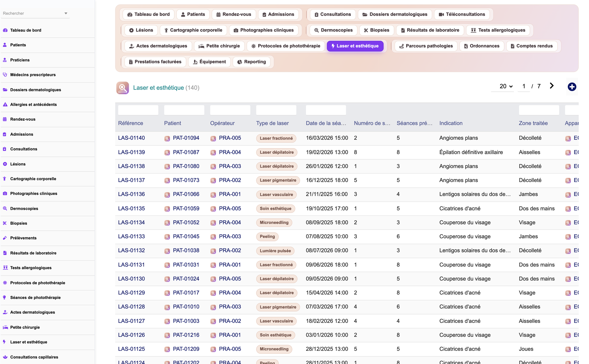Add a new laser session with plus icon
589x364 pixels.
point(572,87)
